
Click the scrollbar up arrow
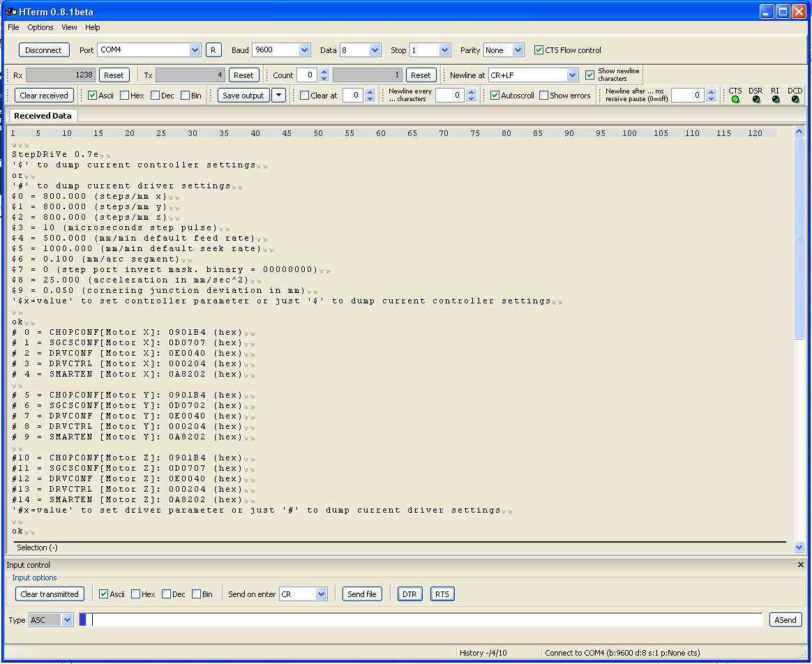(x=799, y=132)
